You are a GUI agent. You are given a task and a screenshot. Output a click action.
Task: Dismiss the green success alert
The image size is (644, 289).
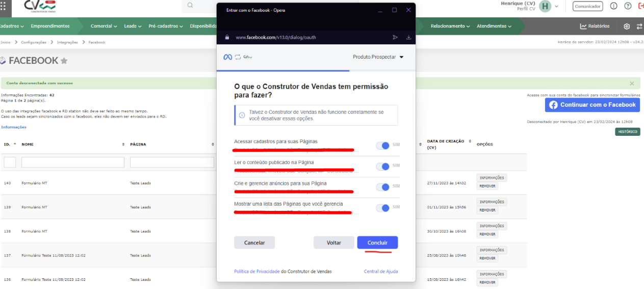632,83
